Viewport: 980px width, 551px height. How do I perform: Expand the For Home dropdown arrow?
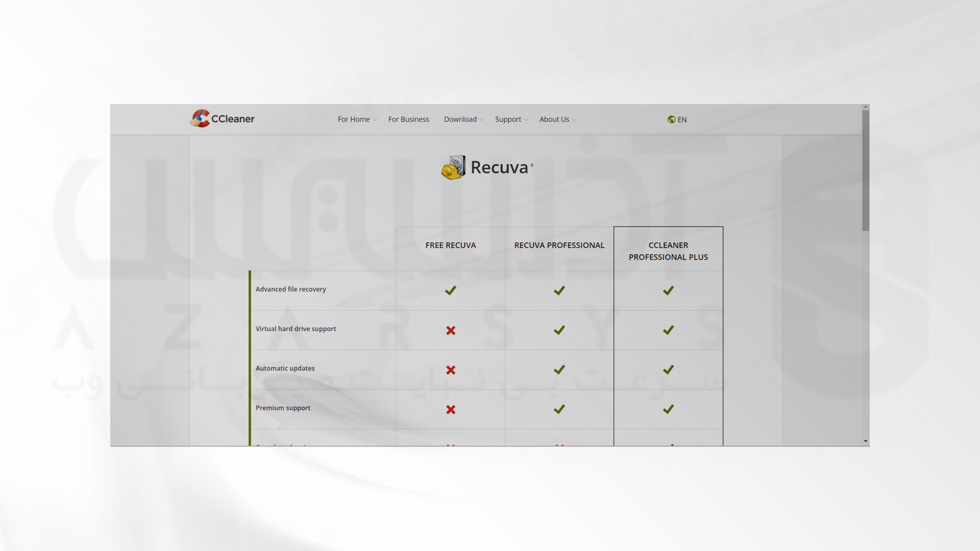point(375,120)
